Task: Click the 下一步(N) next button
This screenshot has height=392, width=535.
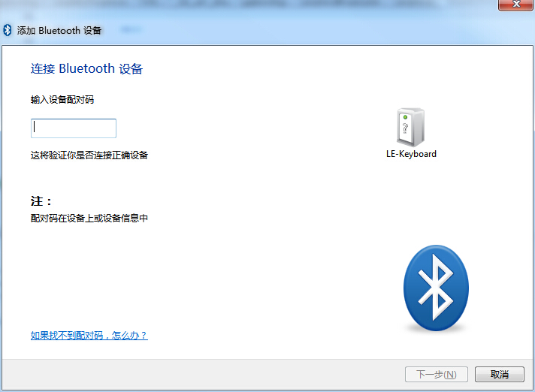Action: pyautogui.click(x=436, y=374)
